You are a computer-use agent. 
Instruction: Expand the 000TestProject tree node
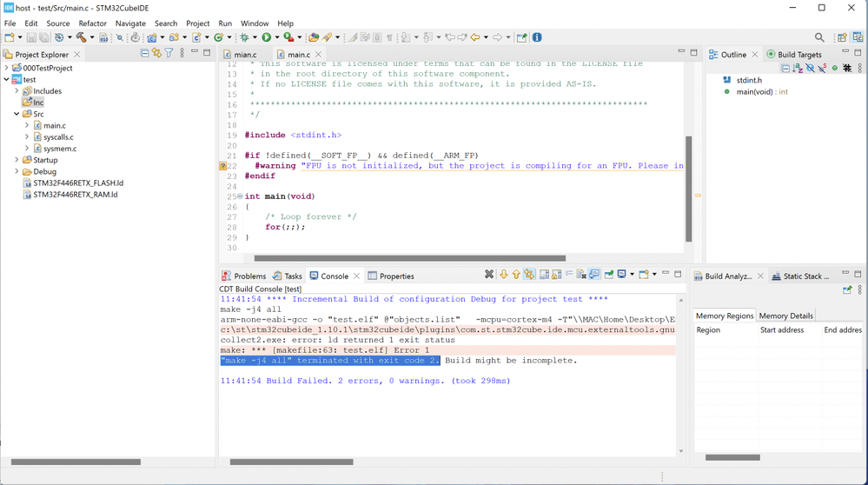pyautogui.click(x=7, y=68)
